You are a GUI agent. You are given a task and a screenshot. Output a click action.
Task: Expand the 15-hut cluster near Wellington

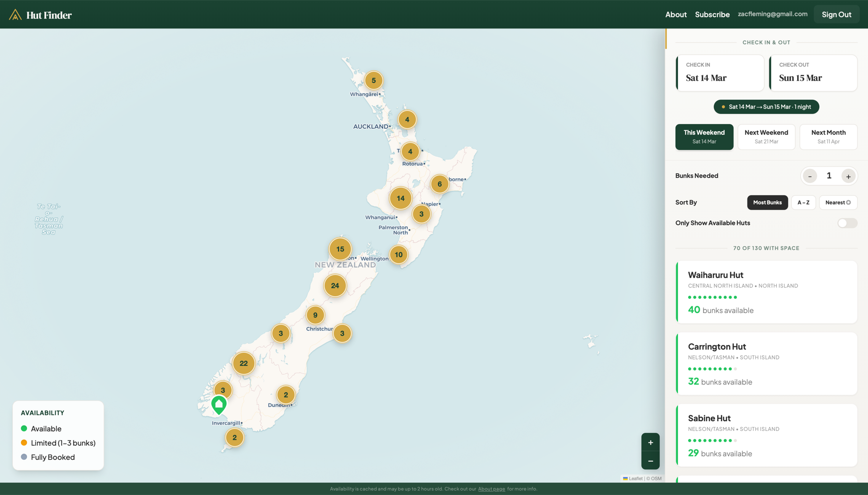[x=340, y=249]
